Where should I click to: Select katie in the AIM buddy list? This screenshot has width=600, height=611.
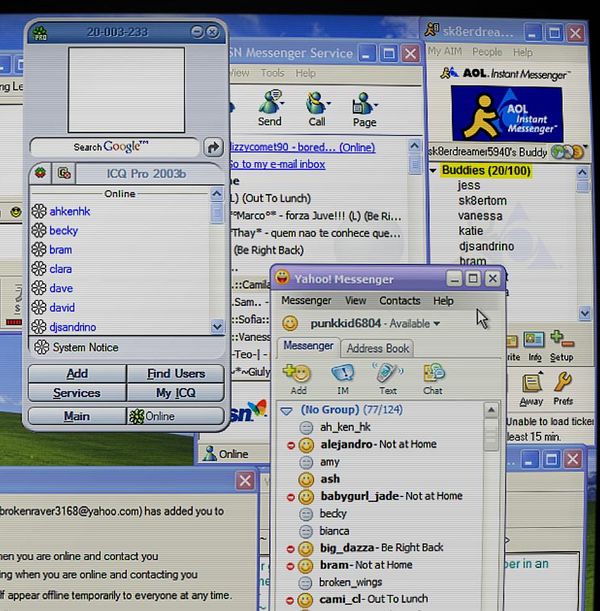point(471,231)
